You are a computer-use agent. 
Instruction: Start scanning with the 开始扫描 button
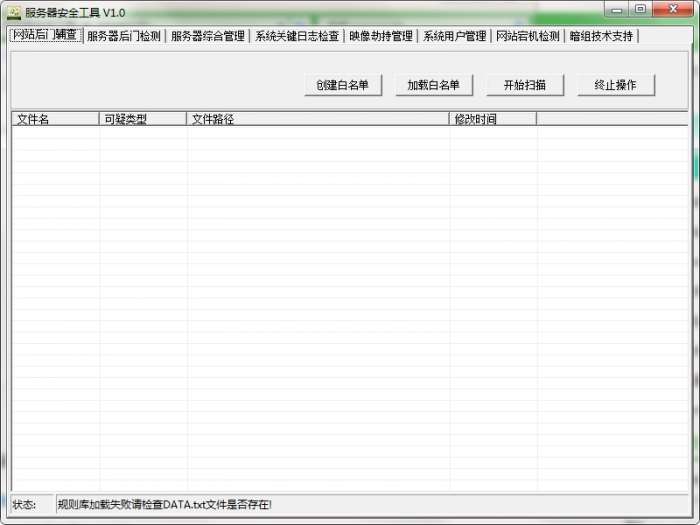tap(525, 85)
